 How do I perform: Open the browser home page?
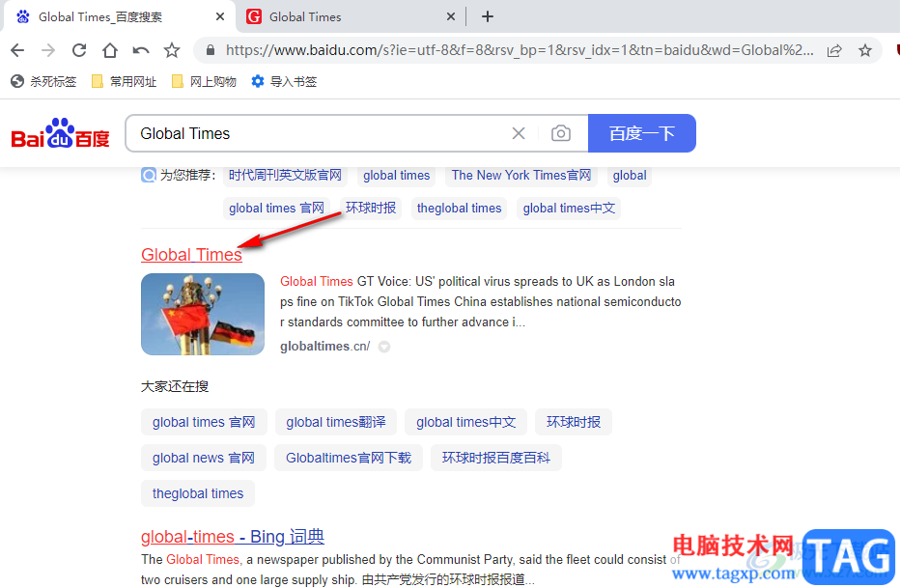(110, 50)
